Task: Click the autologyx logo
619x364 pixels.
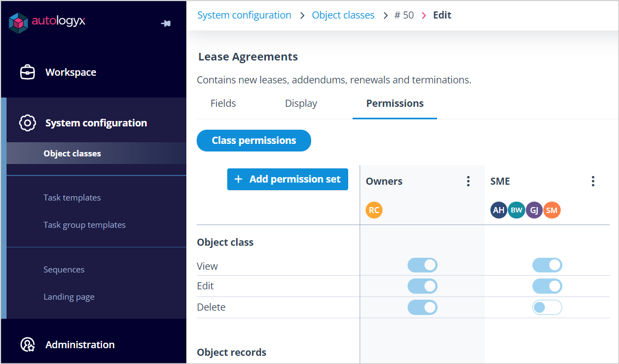Action: click(47, 22)
